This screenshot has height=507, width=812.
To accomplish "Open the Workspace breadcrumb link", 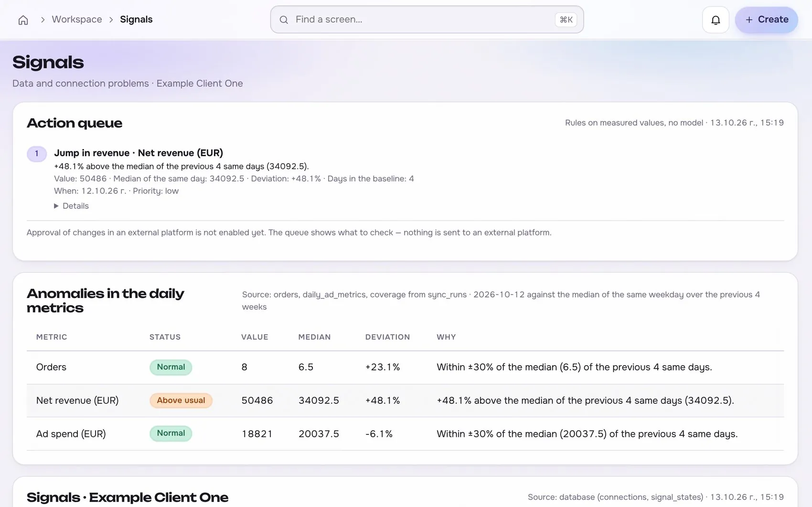I will [77, 20].
